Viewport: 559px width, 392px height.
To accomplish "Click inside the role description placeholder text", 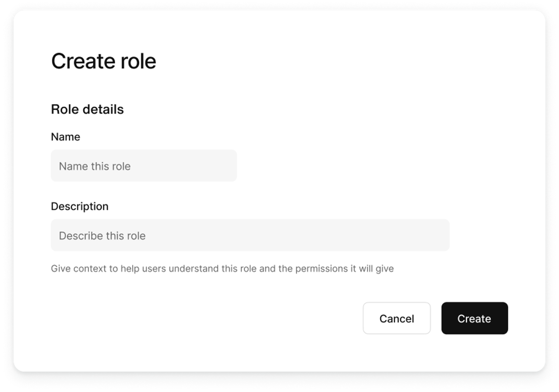I will (x=102, y=235).
